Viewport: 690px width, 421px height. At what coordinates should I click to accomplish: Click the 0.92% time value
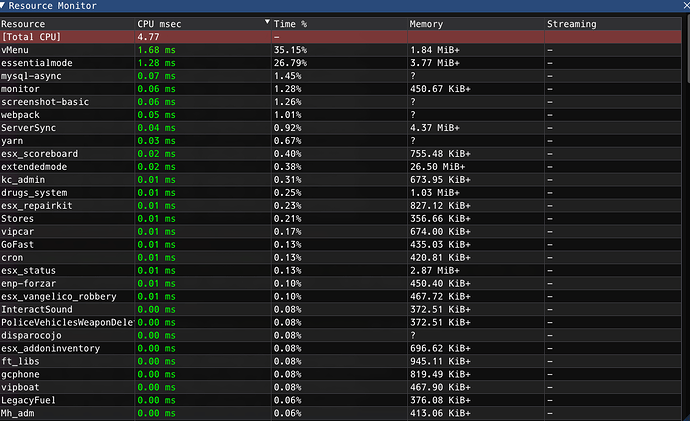[x=287, y=128]
